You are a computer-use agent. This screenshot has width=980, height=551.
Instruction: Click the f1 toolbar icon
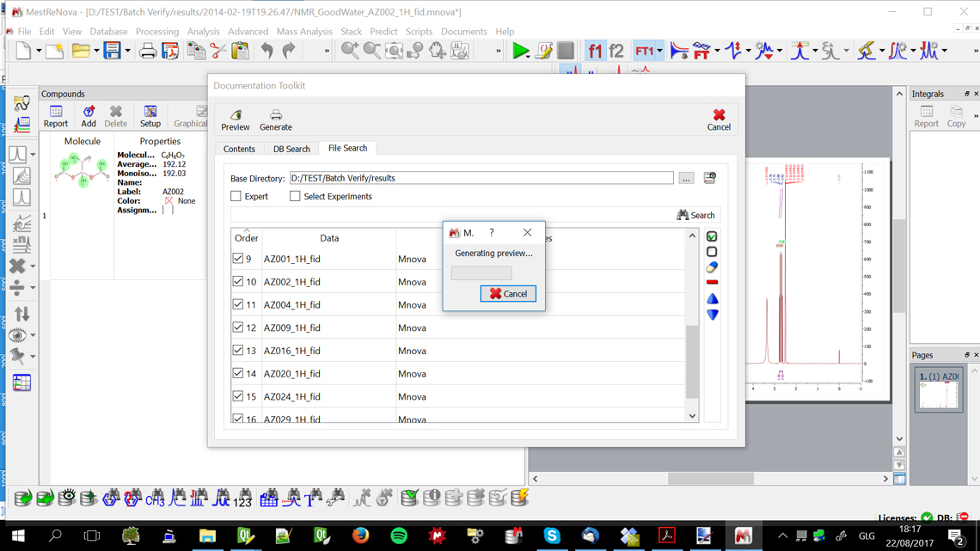pyautogui.click(x=595, y=52)
